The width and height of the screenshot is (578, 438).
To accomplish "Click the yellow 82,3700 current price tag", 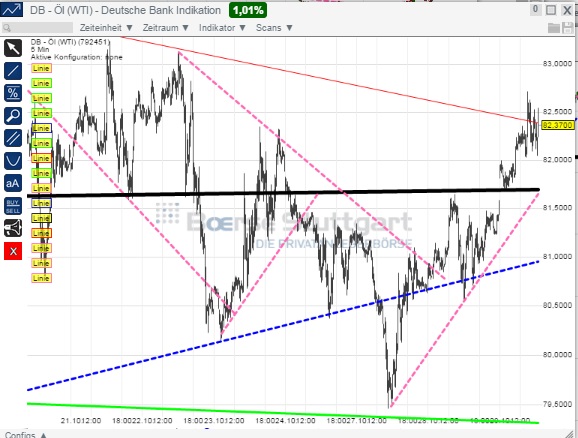I will (x=558, y=125).
